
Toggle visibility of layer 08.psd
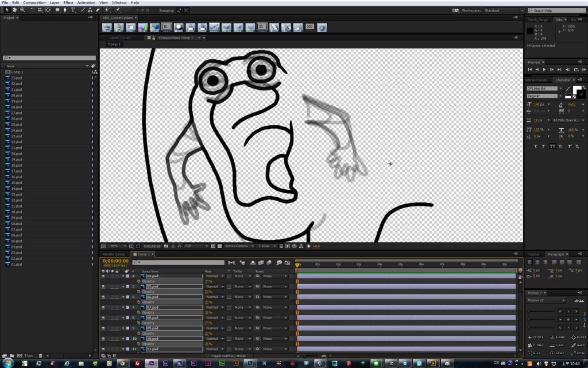click(103, 317)
